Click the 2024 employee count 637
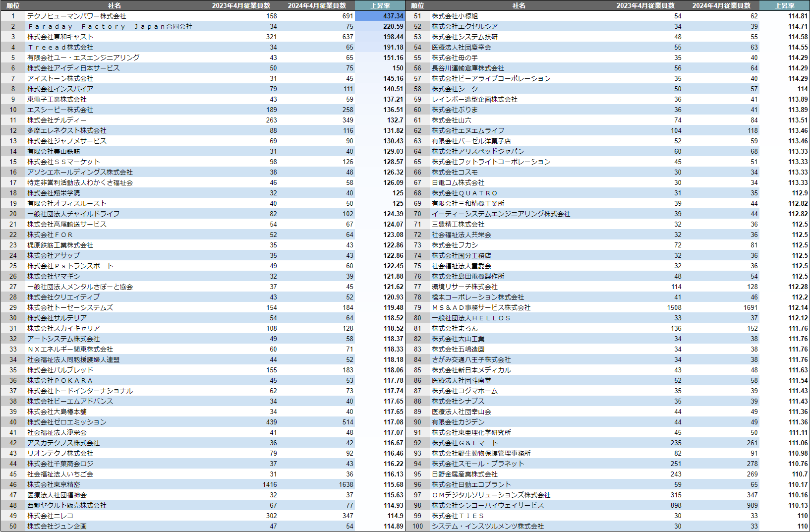 pyautogui.click(x=347, y=37)
